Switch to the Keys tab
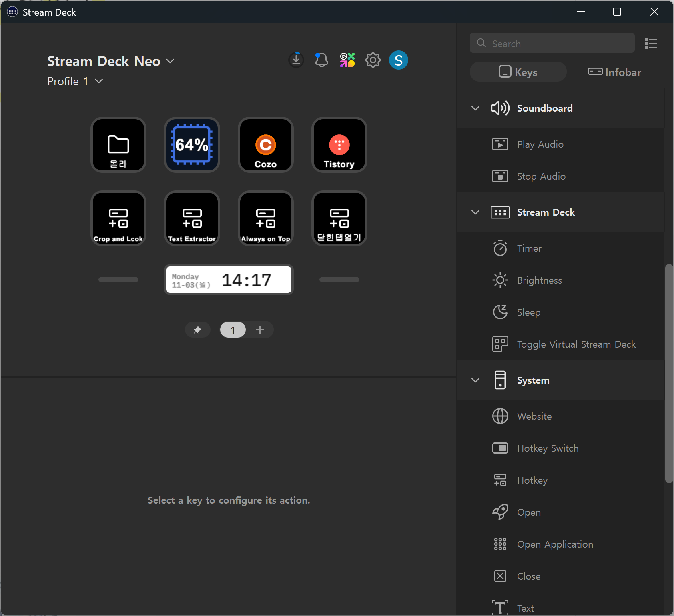Screen dimensions: 674x616 click(518, 72)
